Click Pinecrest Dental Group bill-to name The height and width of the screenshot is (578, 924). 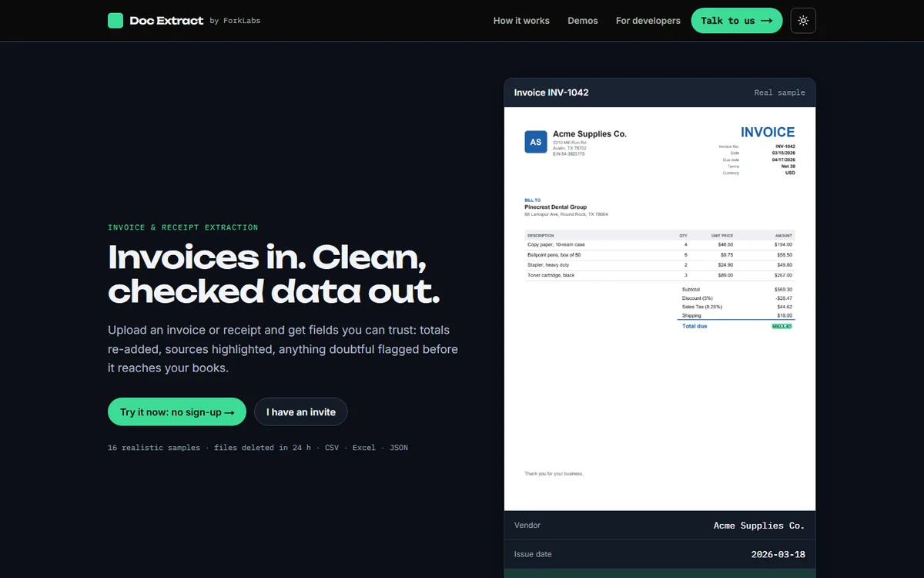(x=556, y=207)
